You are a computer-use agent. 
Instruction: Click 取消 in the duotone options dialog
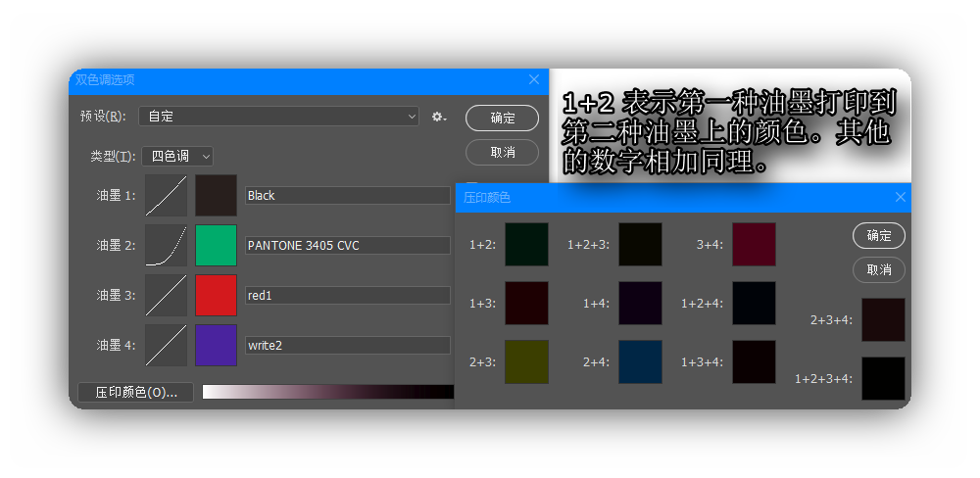(x=502, y=153)
